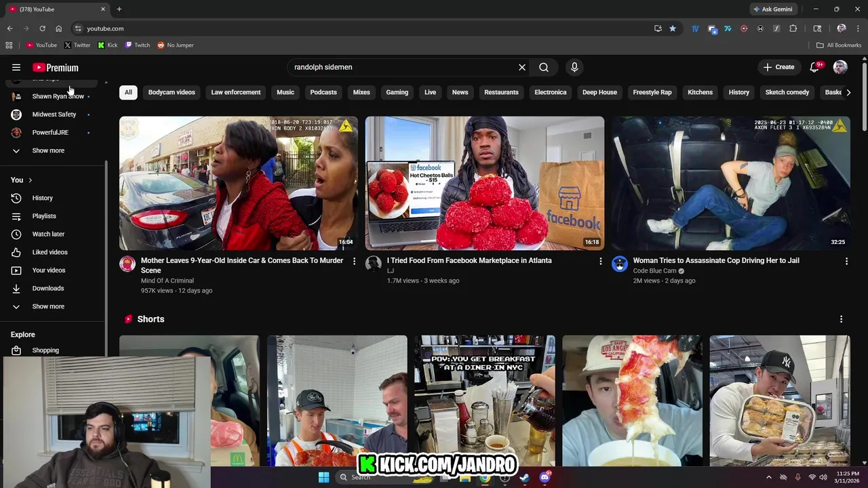This screenshot has width=868, height=488.
Task: Open a new browser tab
Action: click(119, 9)
